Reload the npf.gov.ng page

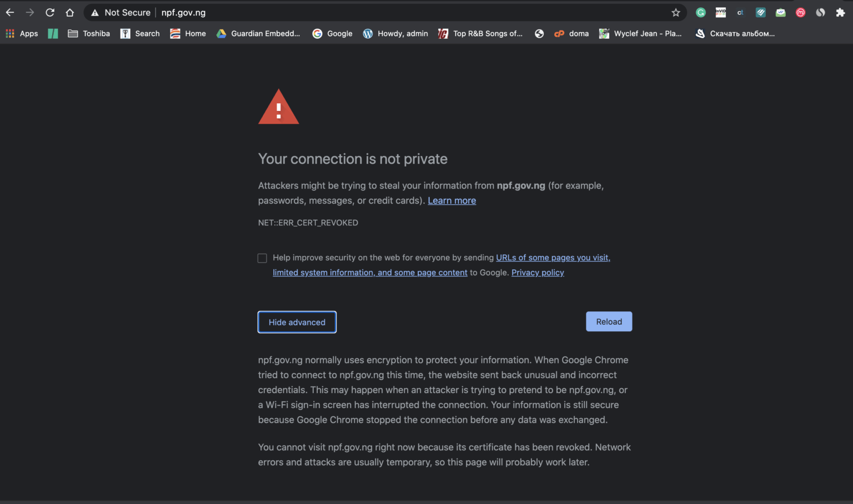pyautogui.click(x=609, y=321)
